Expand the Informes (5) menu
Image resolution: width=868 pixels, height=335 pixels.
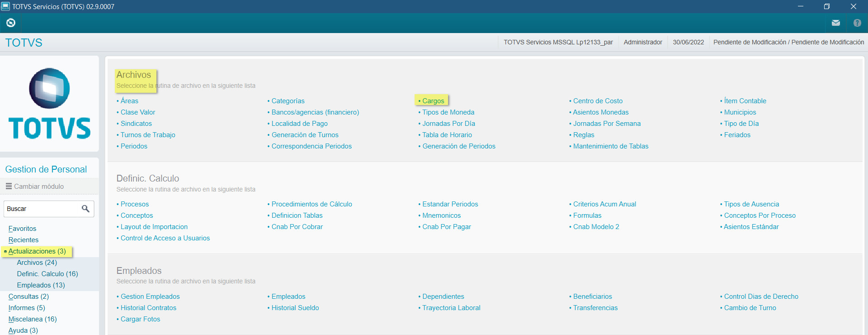[x=27, y=308]
